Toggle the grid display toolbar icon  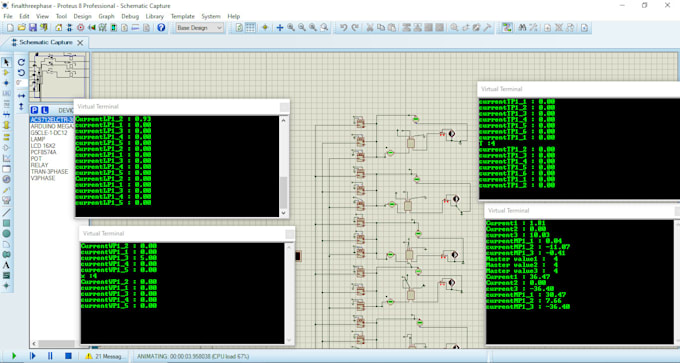click(x=250, y=28)
